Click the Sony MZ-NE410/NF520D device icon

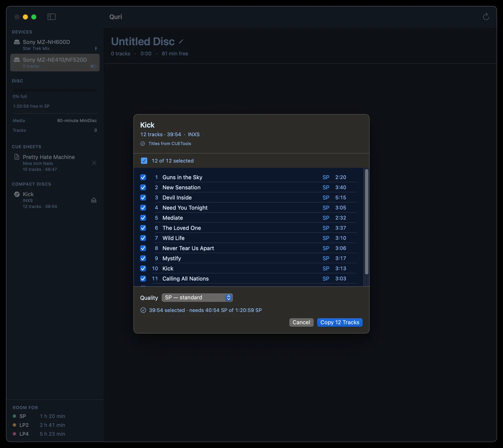click(17, 60)
